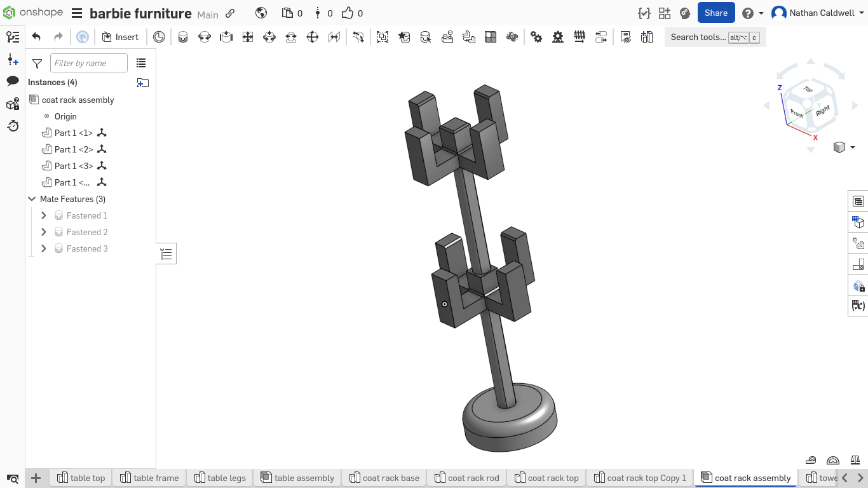Expand the Fastened 2 mate
The width and height of the screenshot is (868, 488).
click(44, 232)
